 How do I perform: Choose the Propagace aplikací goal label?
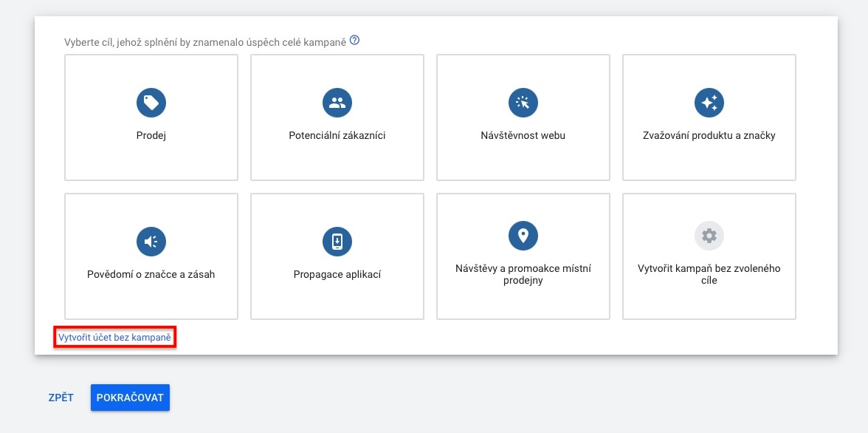point(337,274)
